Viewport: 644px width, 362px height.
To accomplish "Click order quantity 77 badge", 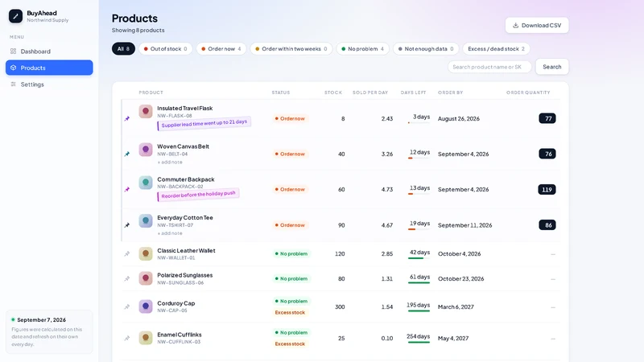I will pyautogui.click(x=547, y=118).
